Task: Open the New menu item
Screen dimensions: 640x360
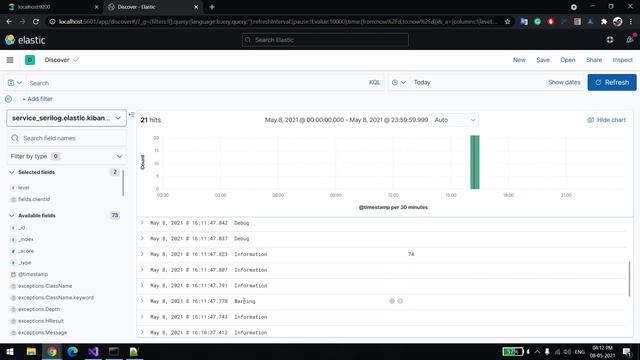Action: click(x=519, y=60)
